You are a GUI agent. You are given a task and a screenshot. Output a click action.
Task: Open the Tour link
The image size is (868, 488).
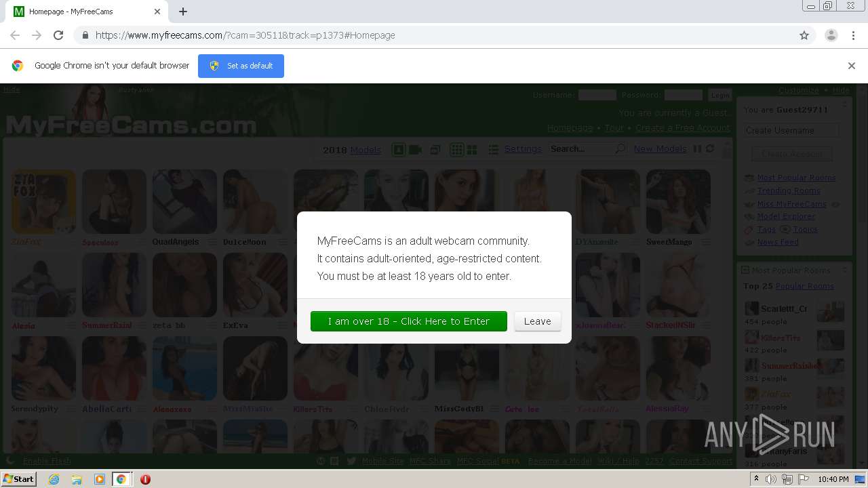tap(614, 128)
